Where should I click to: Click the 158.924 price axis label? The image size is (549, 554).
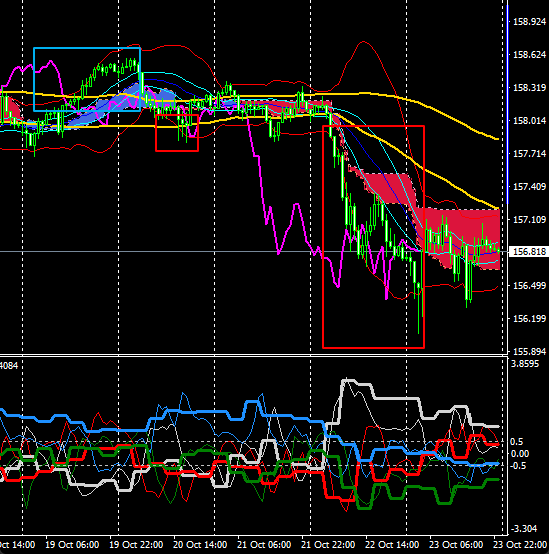tap(529, 22)
